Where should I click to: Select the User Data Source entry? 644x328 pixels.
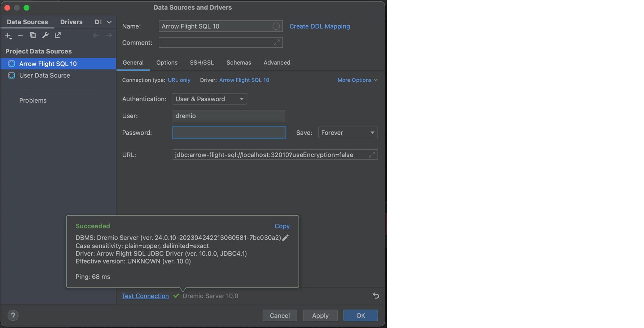point(44,75)
